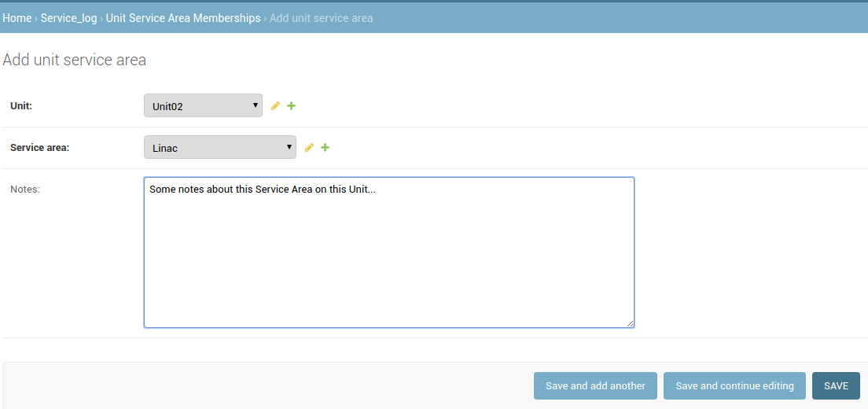868x409 pixels.
Task: Edit selected Service area with pencil icon
Action: tap(309, 147)
